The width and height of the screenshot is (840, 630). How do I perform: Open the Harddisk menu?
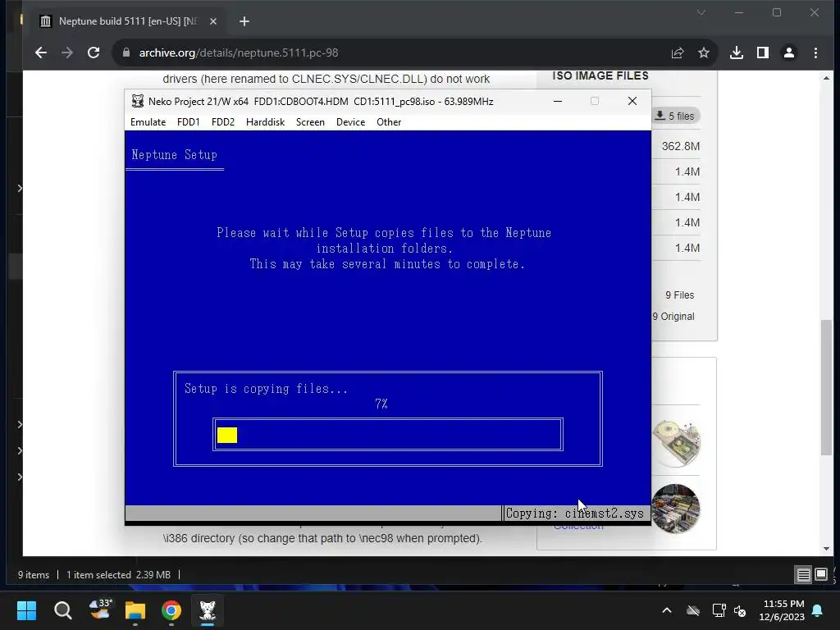[265, 122]
